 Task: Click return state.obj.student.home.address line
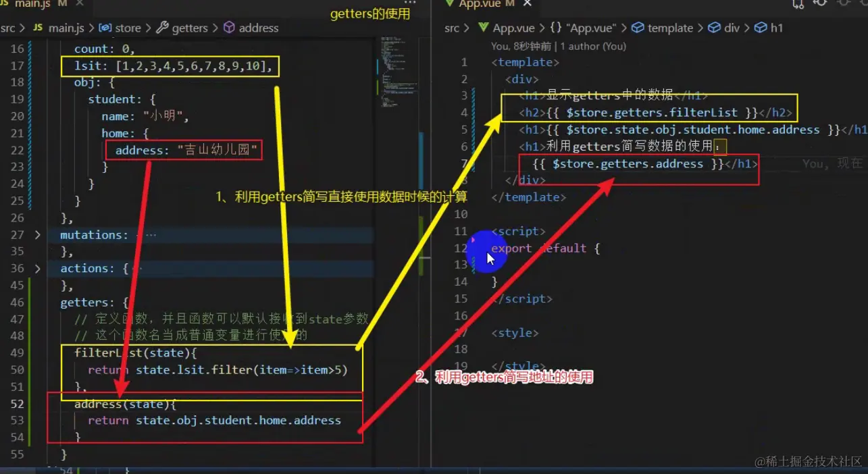pyautogui.click(x=214, y=421)
